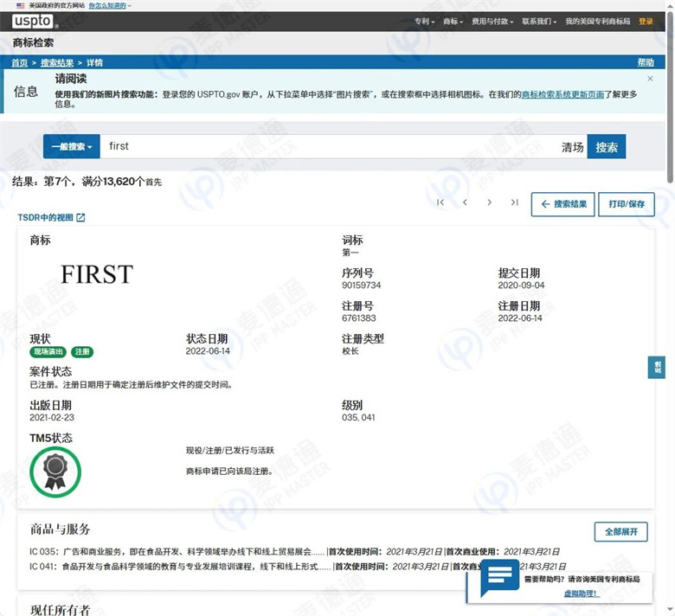Go to previous result arrow
This screenshot has height=616, width=675.
click(465, 202)
